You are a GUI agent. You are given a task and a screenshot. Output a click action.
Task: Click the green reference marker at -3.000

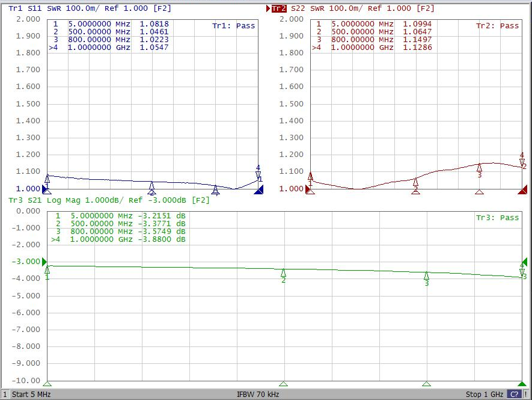tap(44, 262)
